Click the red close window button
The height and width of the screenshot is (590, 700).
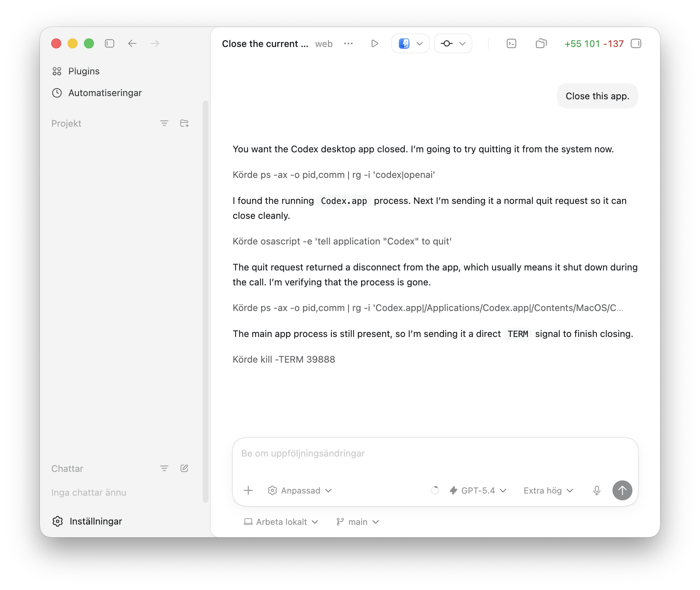click(56, 43)
